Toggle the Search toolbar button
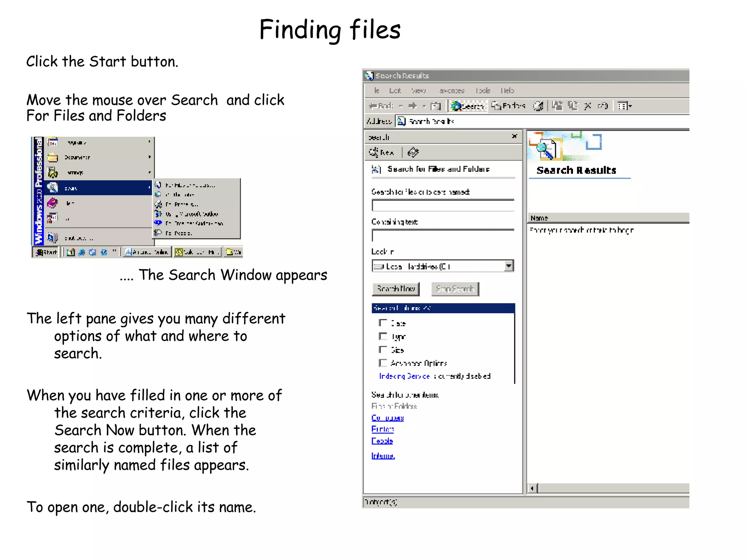 pos(468,106)
